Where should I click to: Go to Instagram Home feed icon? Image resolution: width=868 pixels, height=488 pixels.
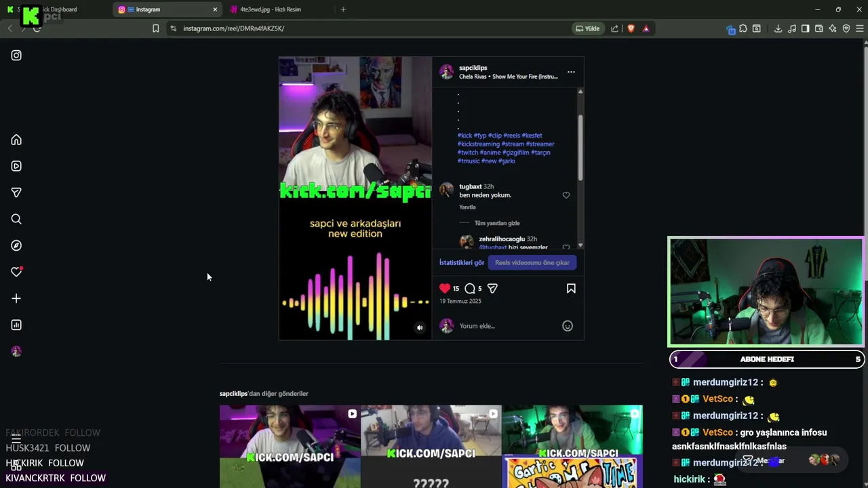pos(16,140)
